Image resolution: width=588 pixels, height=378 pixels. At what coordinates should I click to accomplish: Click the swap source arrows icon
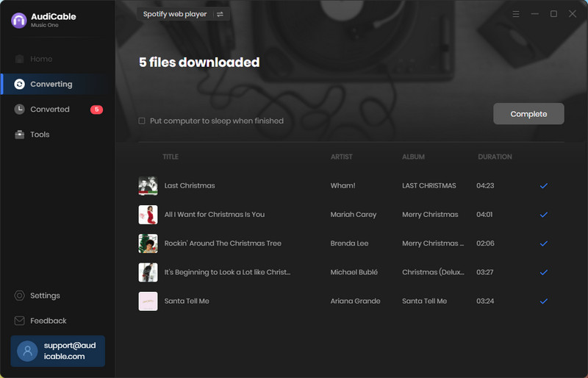(x=220, y=14)
